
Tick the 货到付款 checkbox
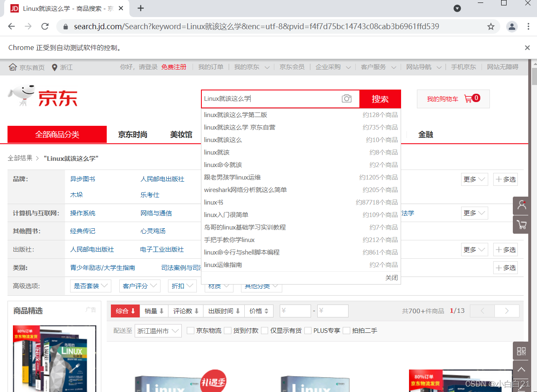pyautogui.click(x=228, y=331)
